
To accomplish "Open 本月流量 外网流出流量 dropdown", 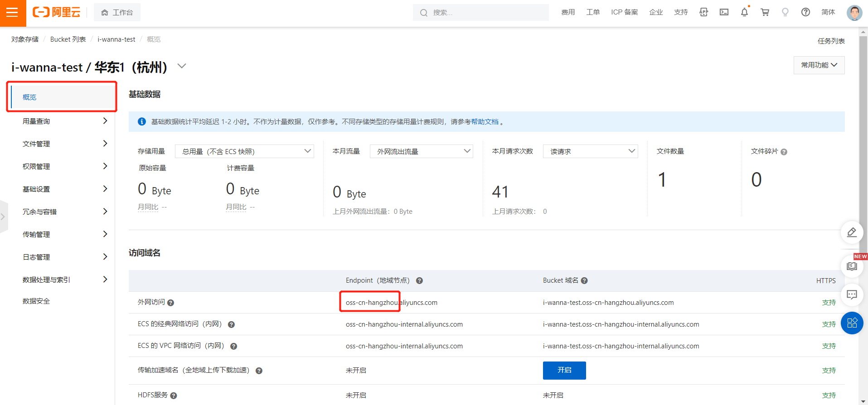I will point(422,151).
